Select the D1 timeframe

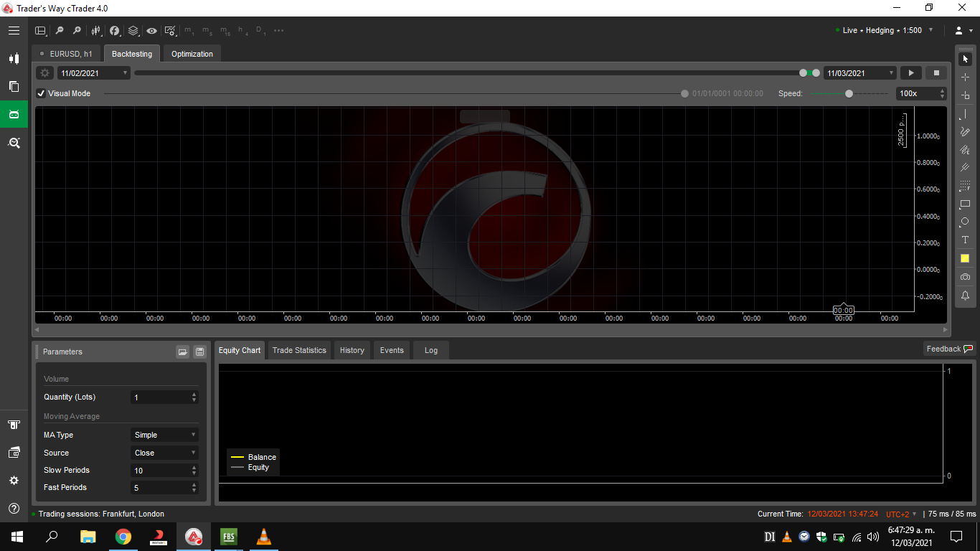click(261, 31)
